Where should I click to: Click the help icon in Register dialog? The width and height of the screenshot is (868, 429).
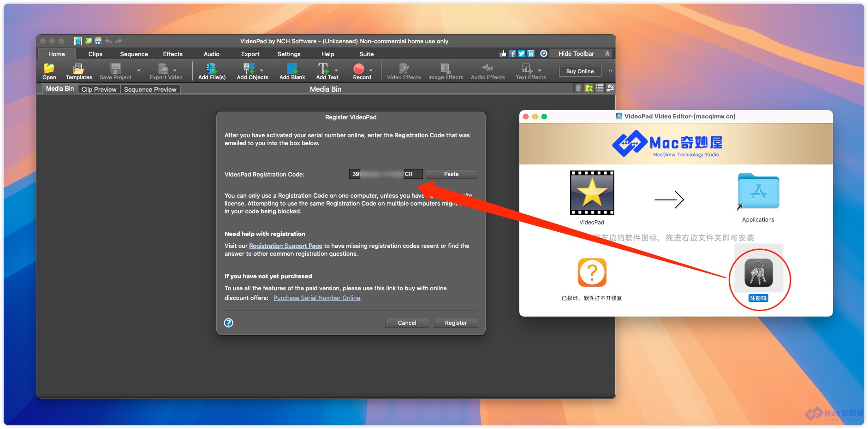tap(228, 323)
